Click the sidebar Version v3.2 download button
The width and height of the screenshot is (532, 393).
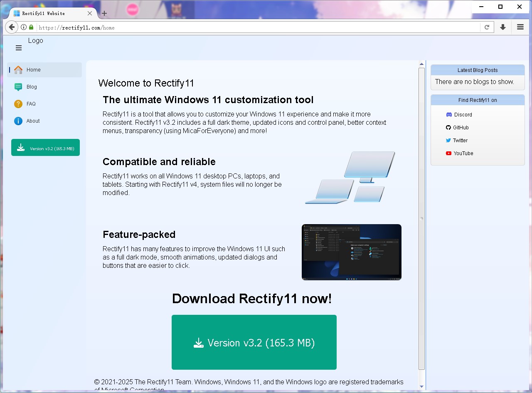[x=45, y=147]
